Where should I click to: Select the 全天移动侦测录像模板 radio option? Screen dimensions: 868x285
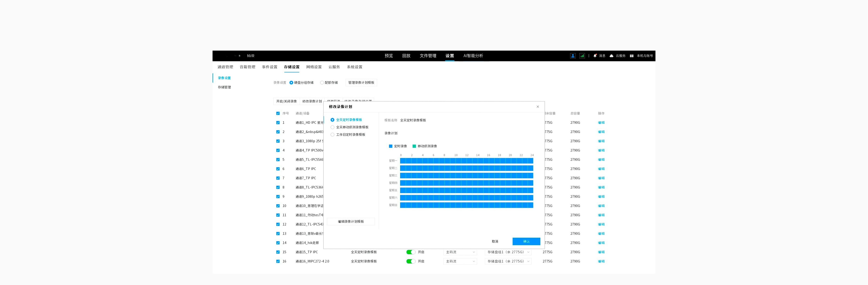[332, 127]
